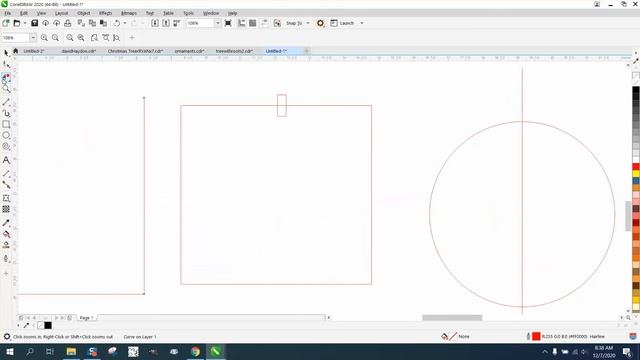Image resolution: width=640 pixels, height=360 pixels.
Task: Pick the red swatch in color palette
Action: [636, 167]
